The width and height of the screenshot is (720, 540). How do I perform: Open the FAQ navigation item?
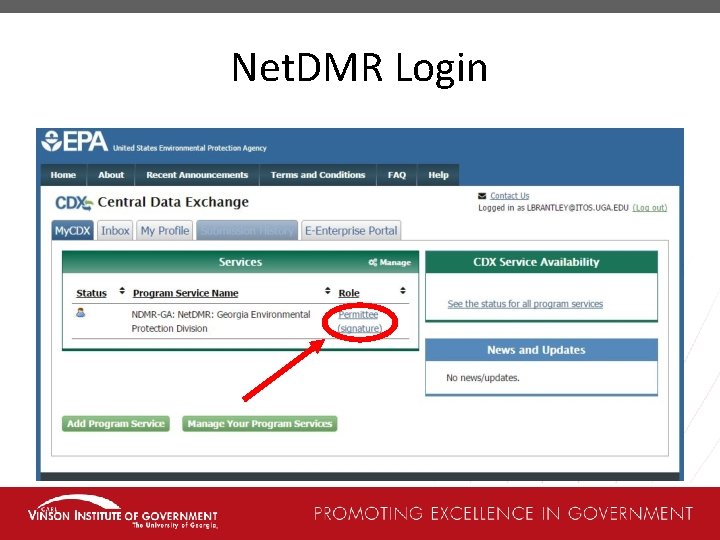397,175
